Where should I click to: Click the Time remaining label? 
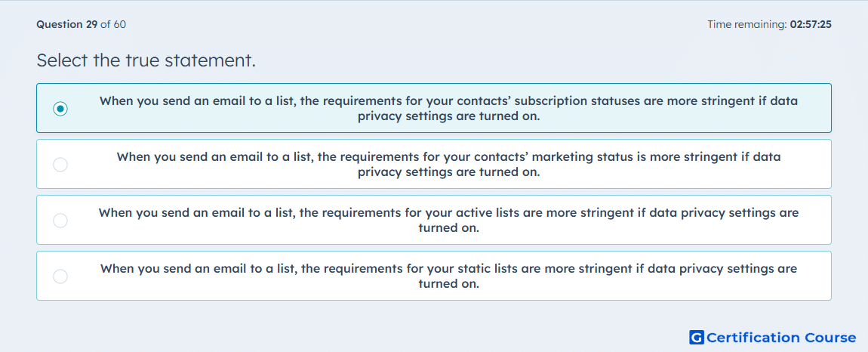[748, 24]
